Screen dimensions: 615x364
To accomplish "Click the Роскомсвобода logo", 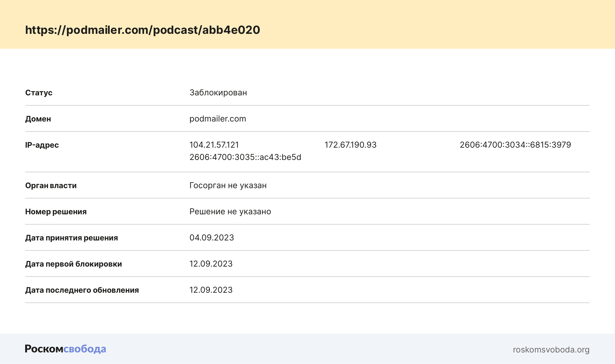I will 65,349.
